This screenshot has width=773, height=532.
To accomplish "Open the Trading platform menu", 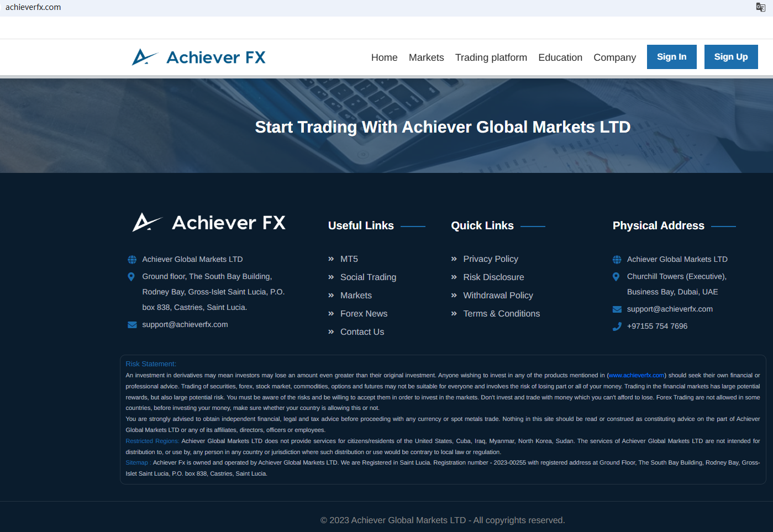I will click(491, 57).
